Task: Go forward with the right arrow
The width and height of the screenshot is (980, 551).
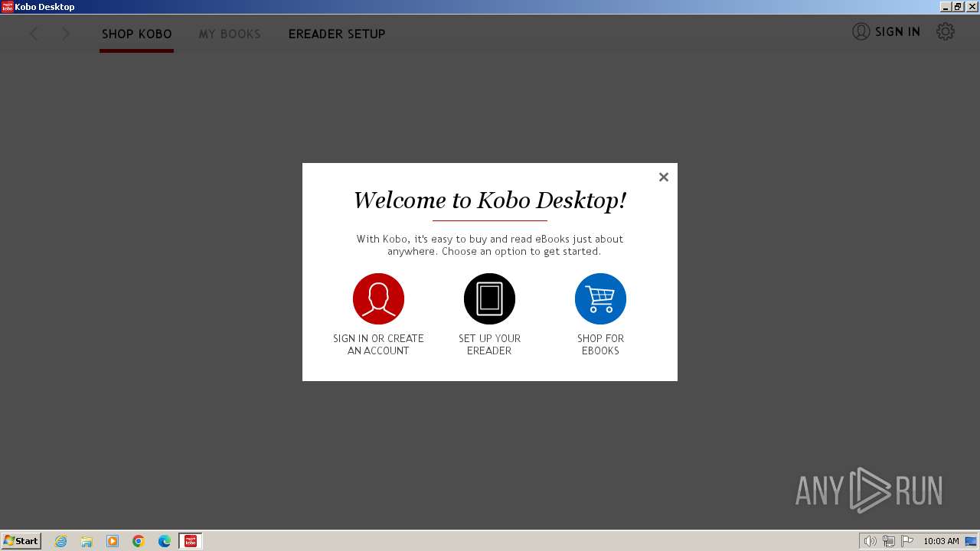Action: tap(66, 34)
